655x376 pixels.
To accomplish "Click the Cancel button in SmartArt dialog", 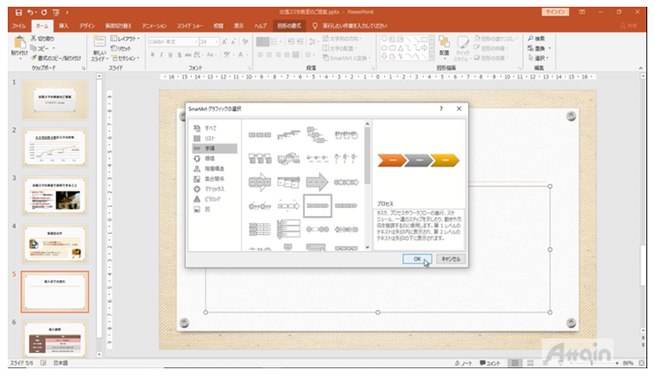I will coord(451,259).
